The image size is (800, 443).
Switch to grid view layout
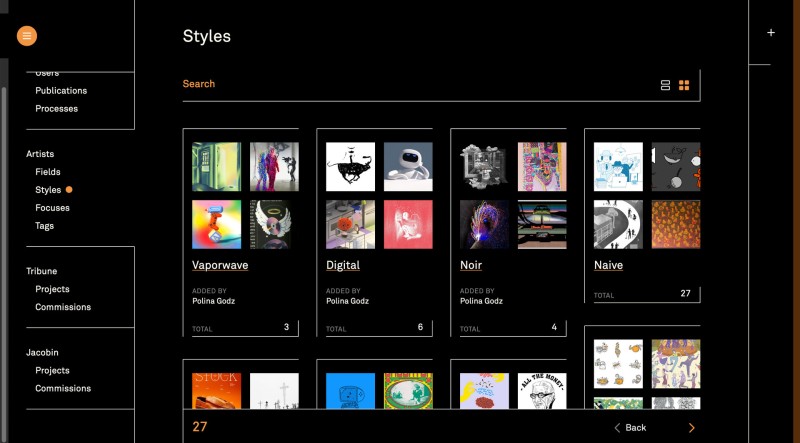click(x=684, y=85)
